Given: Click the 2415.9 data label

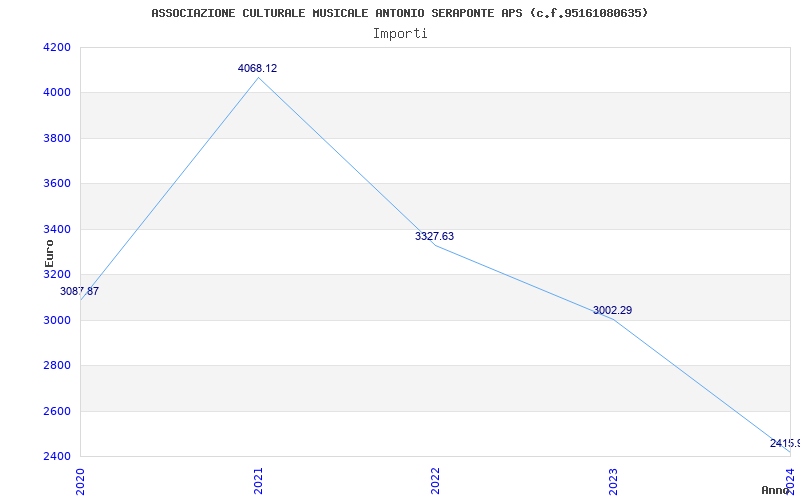Looking at the screenshot, I should coord(785,443).
